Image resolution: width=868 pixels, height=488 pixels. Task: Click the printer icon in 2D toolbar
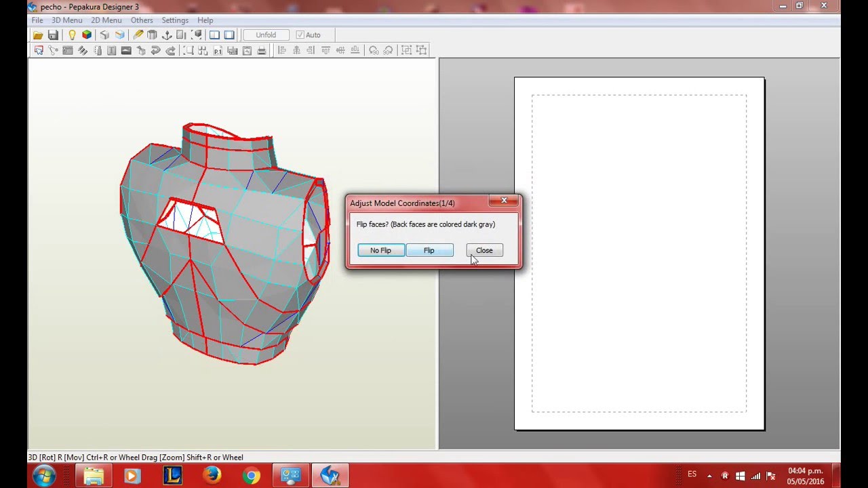point(262,50)
